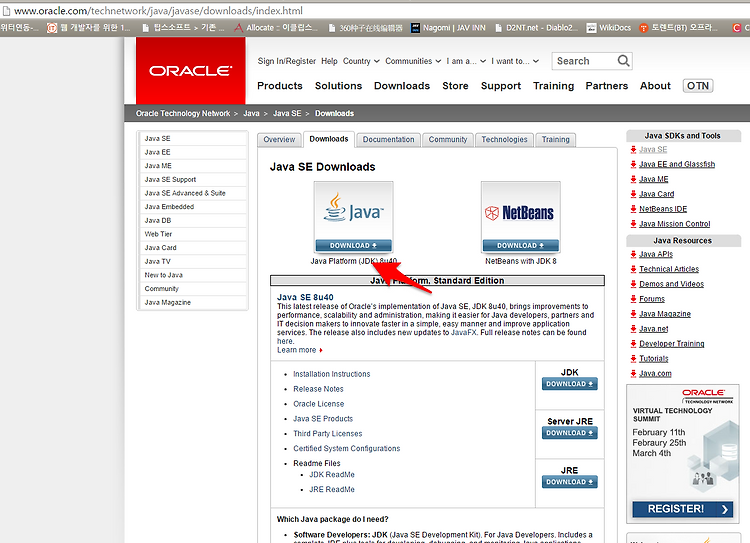The height and width of the screenshot is (543, 750).
Task: Click Sign In/Register link
Action: pyautogui.click(x=287, y=61)
